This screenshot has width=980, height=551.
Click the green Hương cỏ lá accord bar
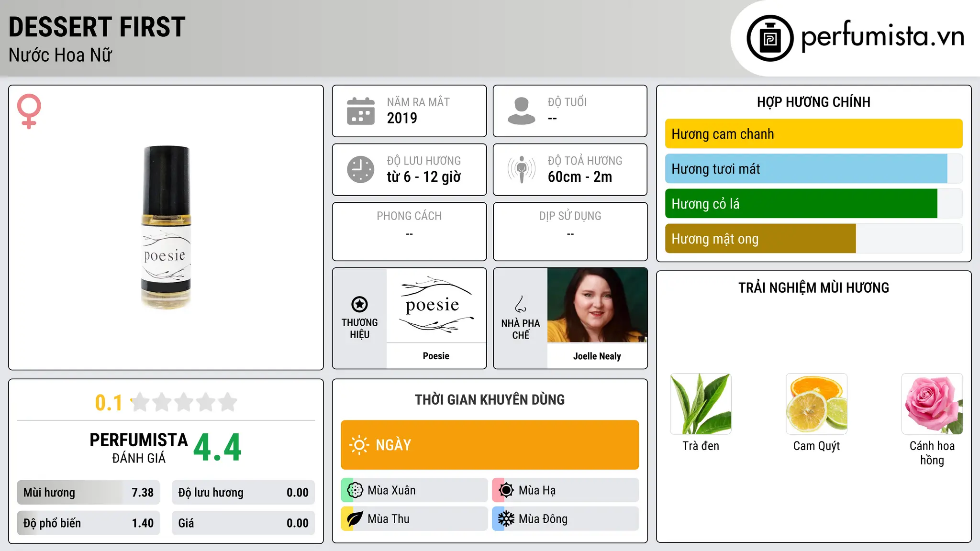[813, 204]
